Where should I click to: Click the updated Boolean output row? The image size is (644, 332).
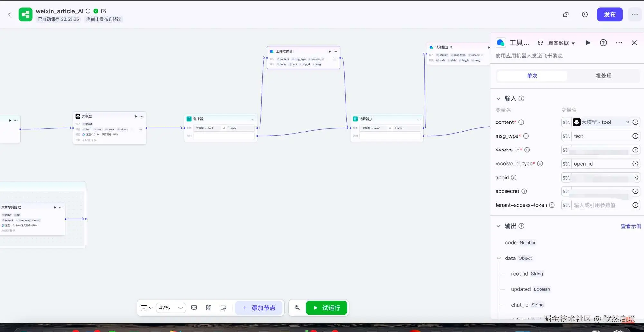(x=530, y=289)
